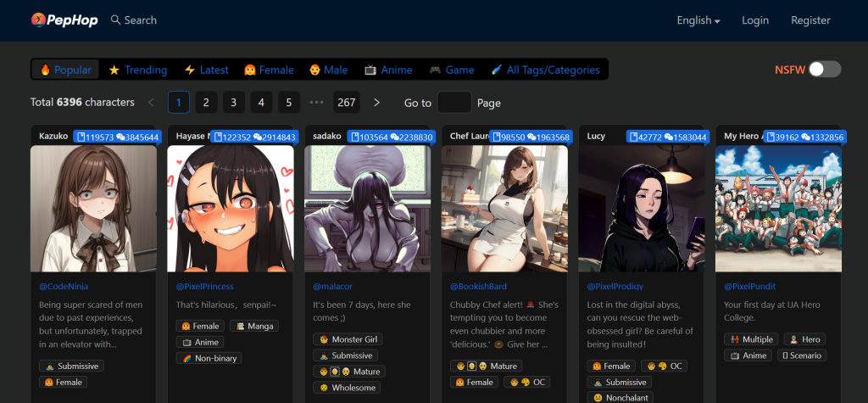Open the Register page
The width and height of the screenshot is (868, 403).
810,20
